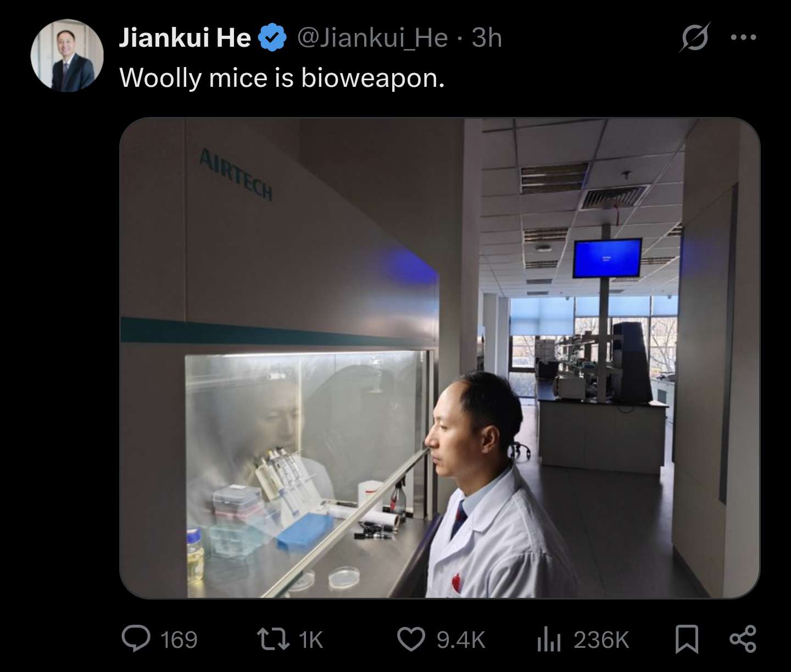Open the attached laboratory photo
The width and height of the screenshot is (791, 672).
tap(439, 358)
